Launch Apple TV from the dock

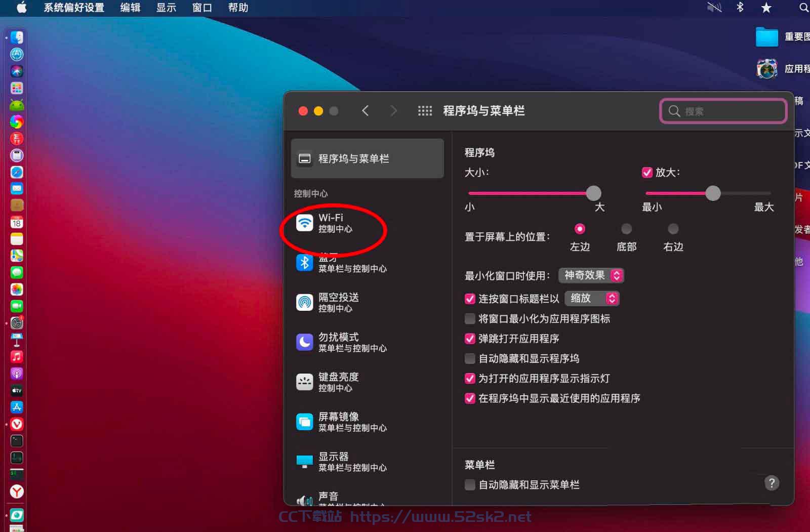[x=17, y=390]
